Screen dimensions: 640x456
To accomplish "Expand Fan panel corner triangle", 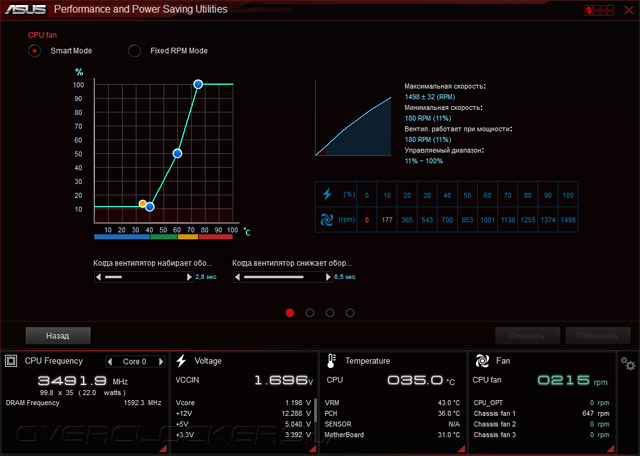I will 611,449.
